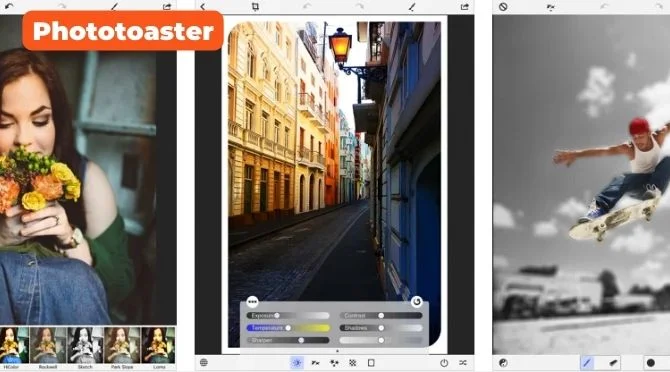Collapse sliders panel with small arrow
Image resolution: width=670 pixels, height=372 pixels.
coord(337,351)
